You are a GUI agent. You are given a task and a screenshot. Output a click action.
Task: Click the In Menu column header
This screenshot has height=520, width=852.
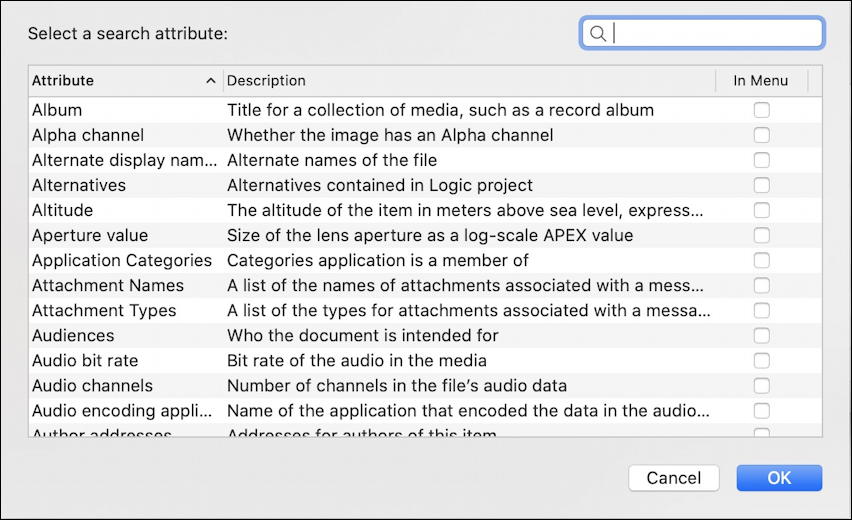point(761,81)
